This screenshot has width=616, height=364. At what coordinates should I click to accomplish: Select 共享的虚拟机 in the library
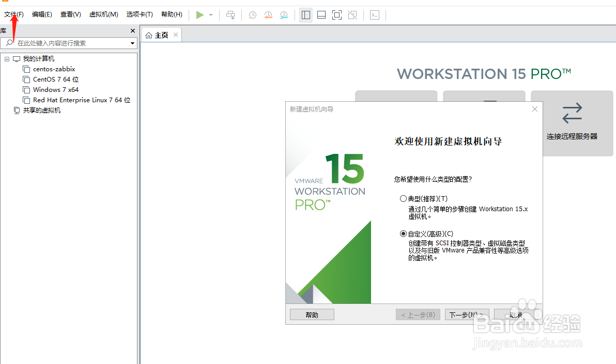coord(42,110)
